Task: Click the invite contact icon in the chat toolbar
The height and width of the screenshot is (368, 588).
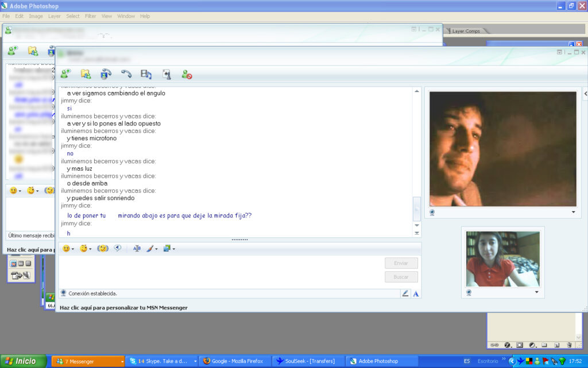Action: pyautogui.click(x=65, y=74)
